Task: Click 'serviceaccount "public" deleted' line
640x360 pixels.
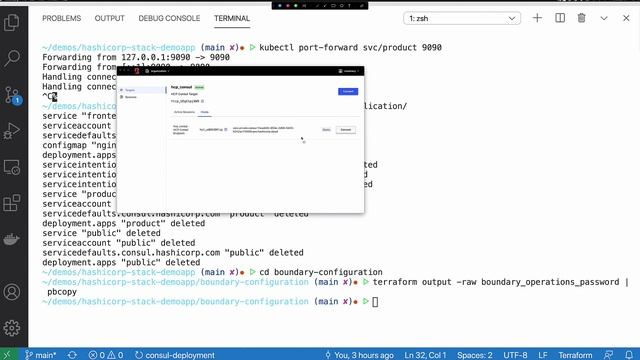Action: pyautogui.click(x=118, y=243)
